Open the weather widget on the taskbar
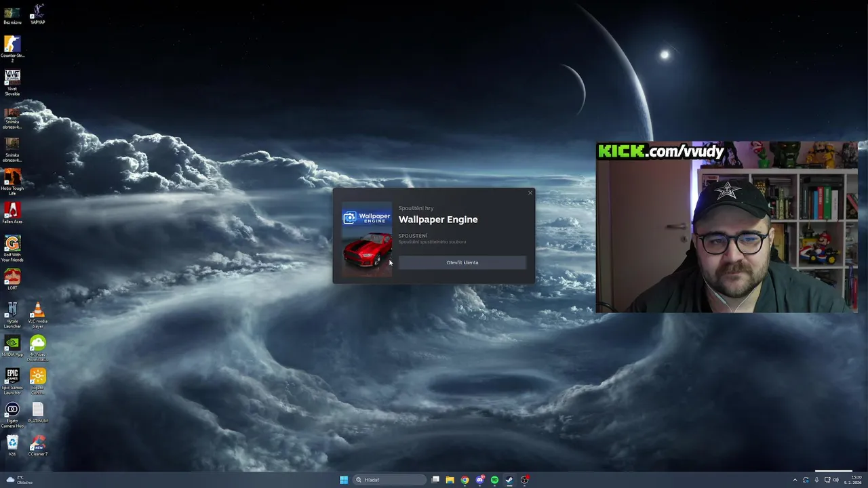 tap(19, 480)
